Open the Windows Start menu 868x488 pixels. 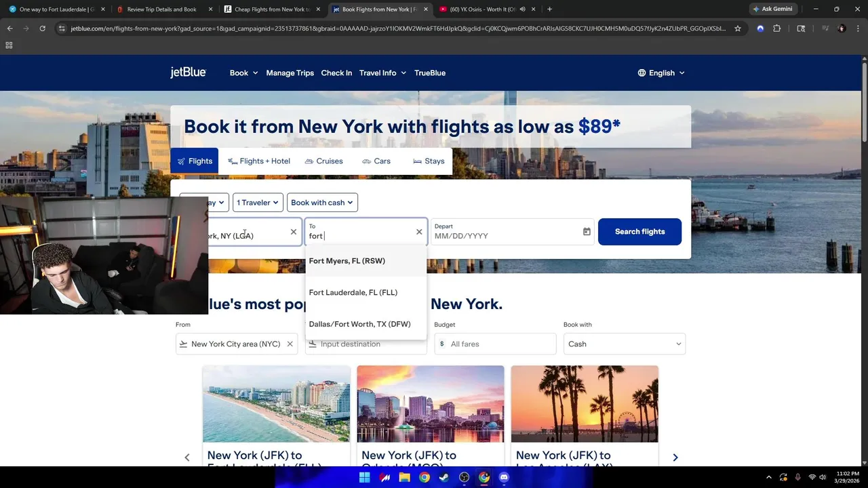364,477
